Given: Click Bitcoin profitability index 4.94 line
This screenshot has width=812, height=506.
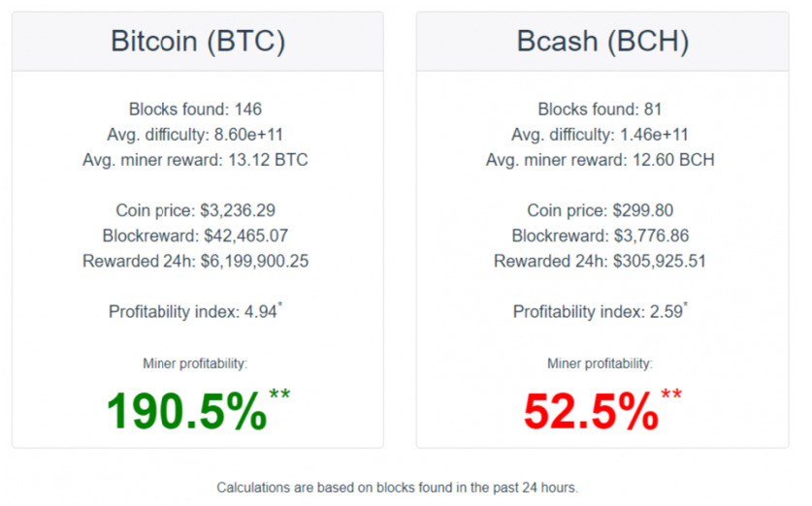Looking at the screenshot, I should tap(196, 311).
